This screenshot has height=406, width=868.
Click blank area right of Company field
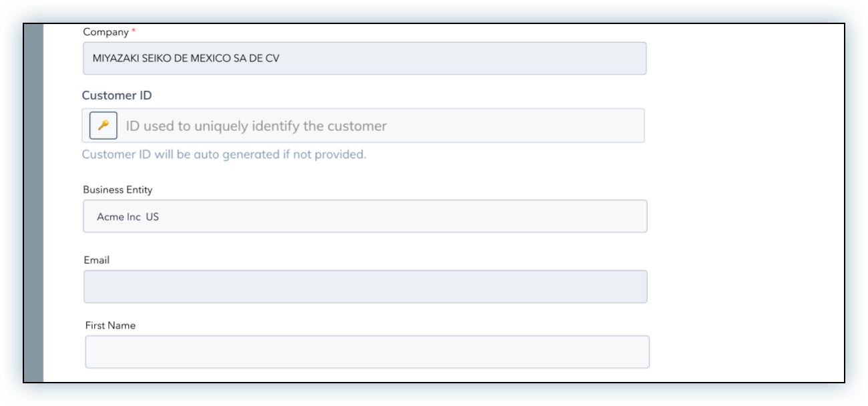(741, 59)
